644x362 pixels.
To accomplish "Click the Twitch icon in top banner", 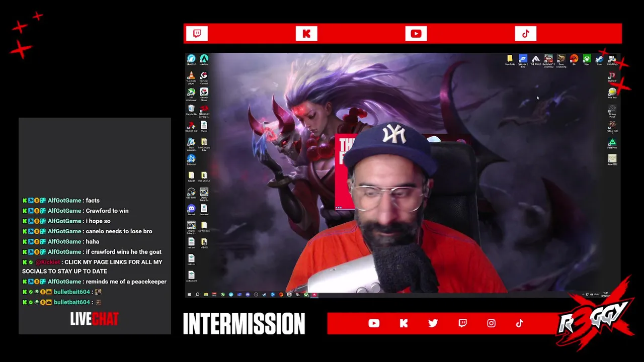I will (197, 34).
